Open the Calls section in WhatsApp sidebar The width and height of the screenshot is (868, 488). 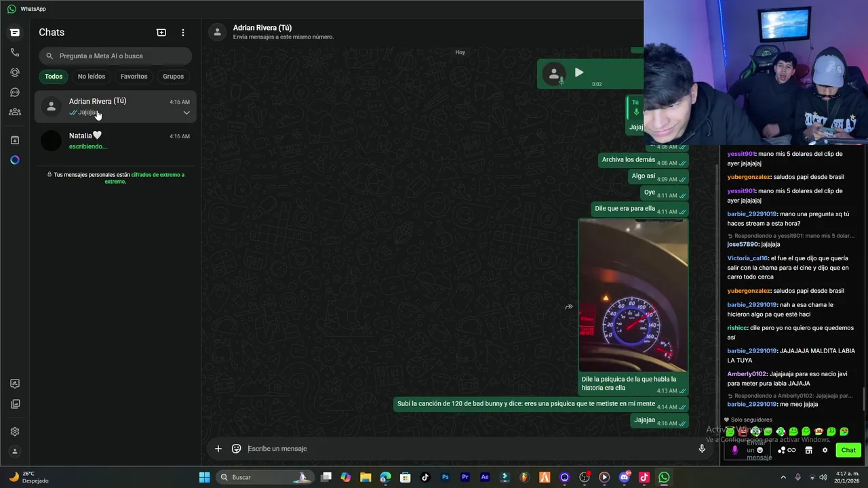click(15, 52)
